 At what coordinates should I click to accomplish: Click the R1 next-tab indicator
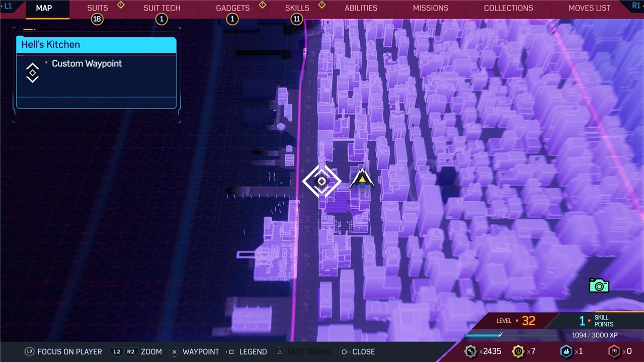click(636, 6)
